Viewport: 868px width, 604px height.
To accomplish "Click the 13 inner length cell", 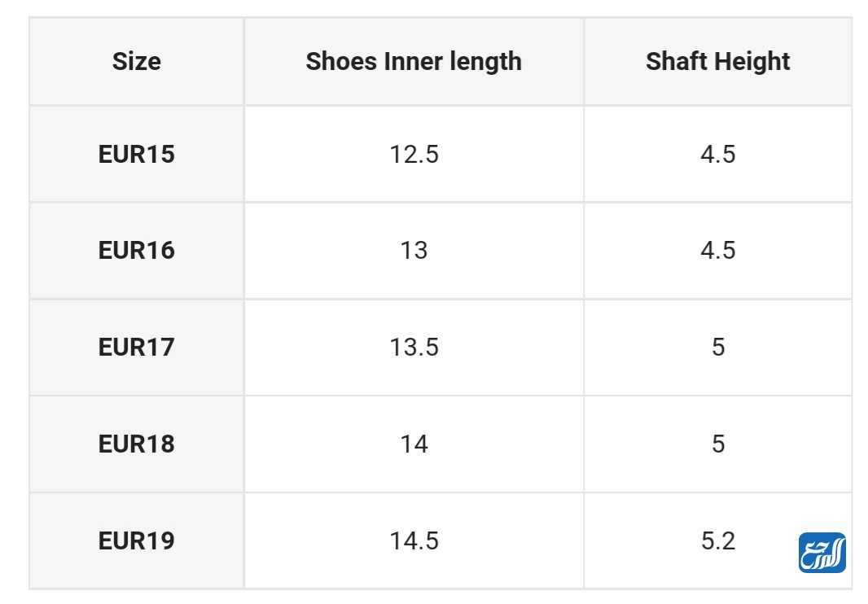I will click(414, 250).
